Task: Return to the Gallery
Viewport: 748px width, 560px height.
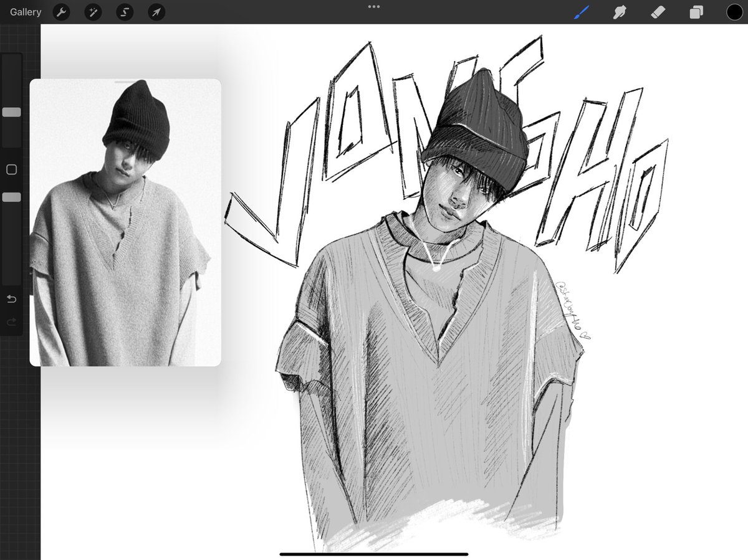Action: pos(26,12)
